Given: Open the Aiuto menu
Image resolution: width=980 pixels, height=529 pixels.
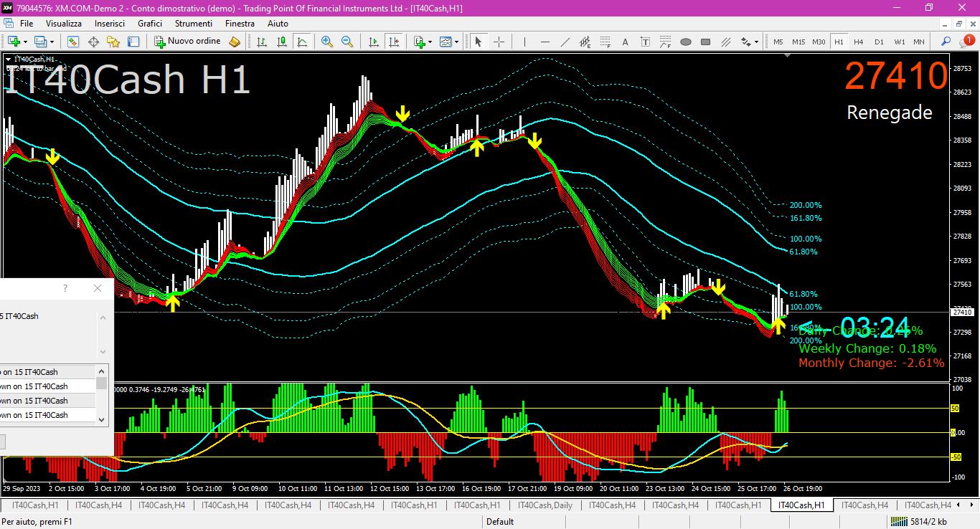Looking at the screenshot, I should 278,24.
